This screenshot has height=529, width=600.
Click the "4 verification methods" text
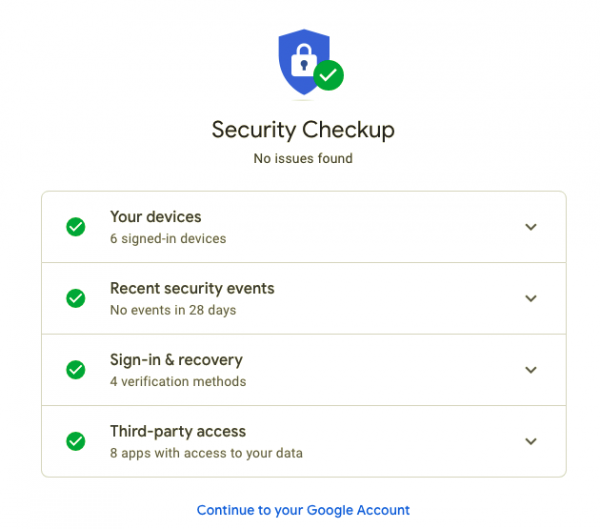coord(177,382)
